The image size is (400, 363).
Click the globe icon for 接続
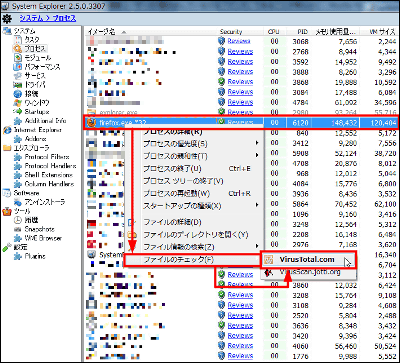tap(17, 94)
